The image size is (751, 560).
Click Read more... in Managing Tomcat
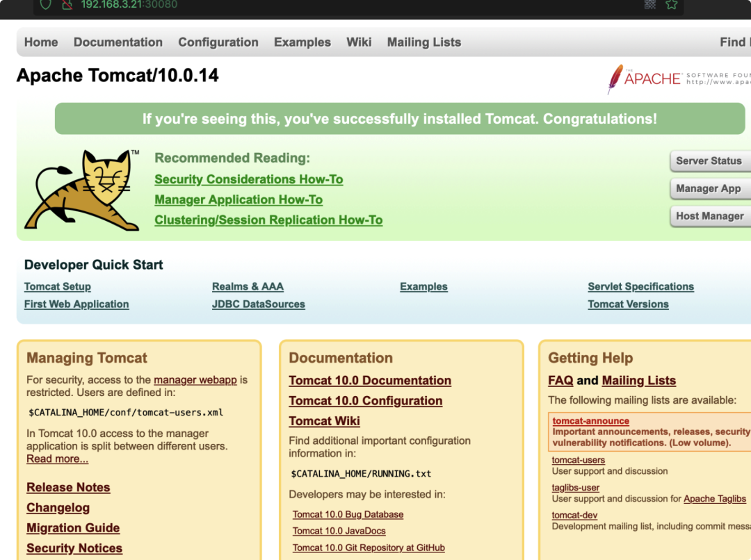(58, 459)
